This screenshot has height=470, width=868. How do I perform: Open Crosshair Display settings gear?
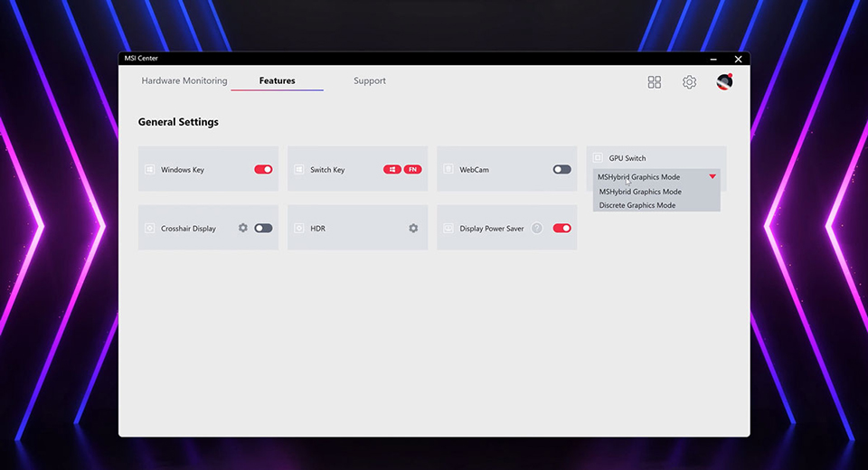[x=242, y=229]
